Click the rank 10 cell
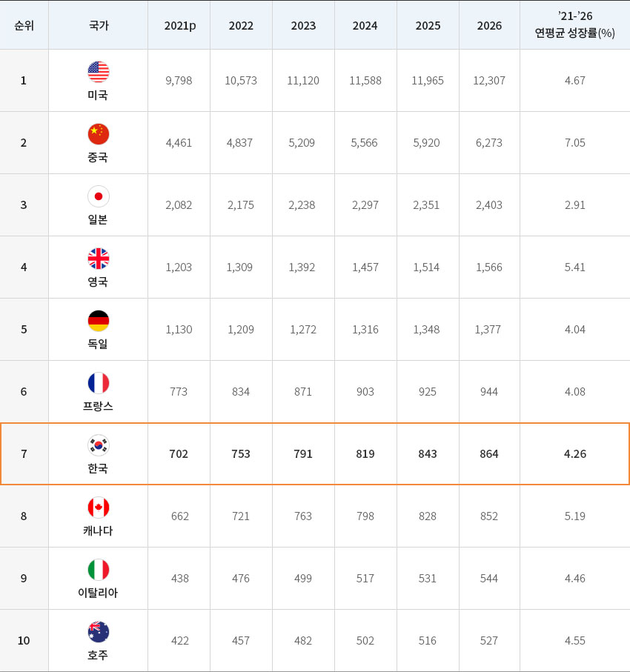This screenshot has height=672, width=630. [x=24, y=640]
